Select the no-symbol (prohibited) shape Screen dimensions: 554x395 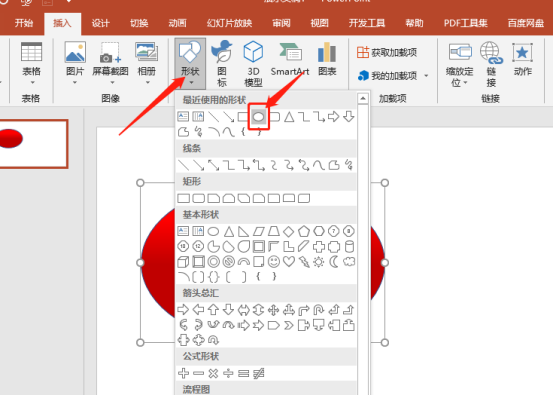click(x=229, y=262)
